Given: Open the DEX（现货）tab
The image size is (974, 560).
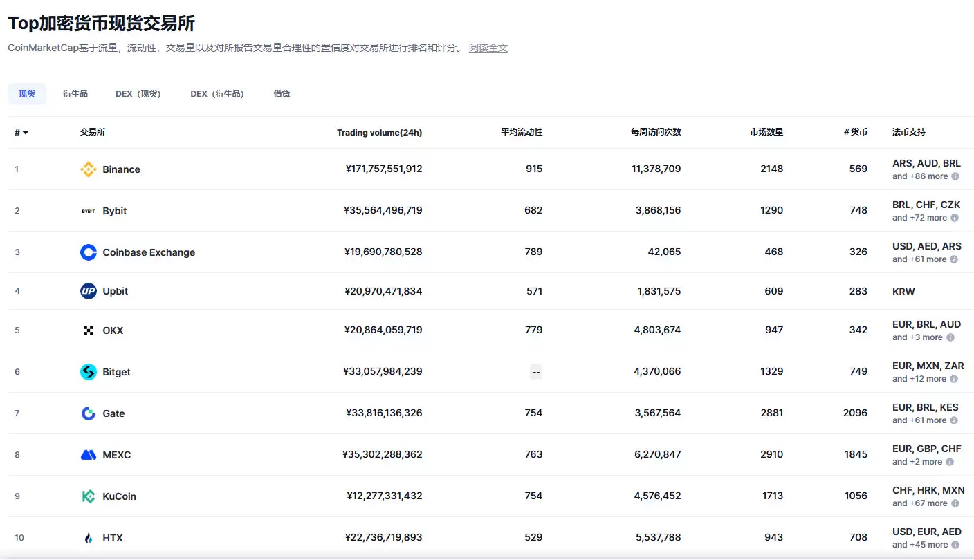Looking at the screenshot, I should pyautogui.click(x=138, y=94).
